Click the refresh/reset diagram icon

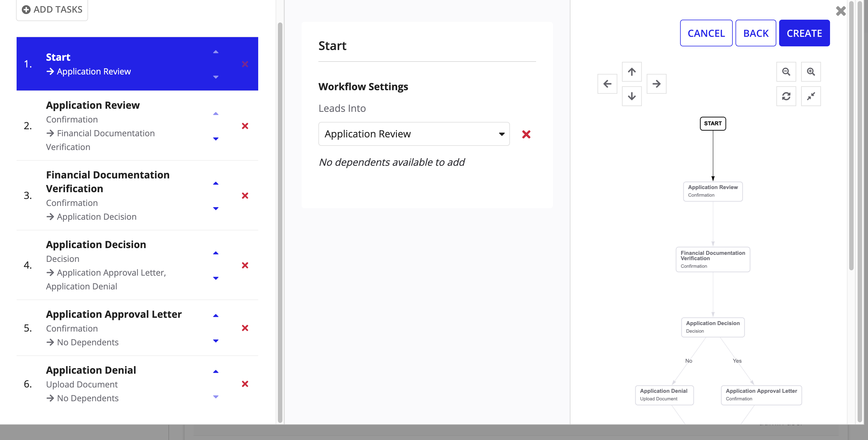click(x=786, y=96)
